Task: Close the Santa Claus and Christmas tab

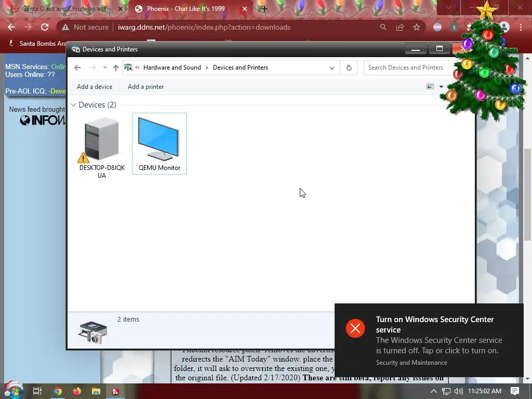Action: pyautogui.click(x=121, y=9)
